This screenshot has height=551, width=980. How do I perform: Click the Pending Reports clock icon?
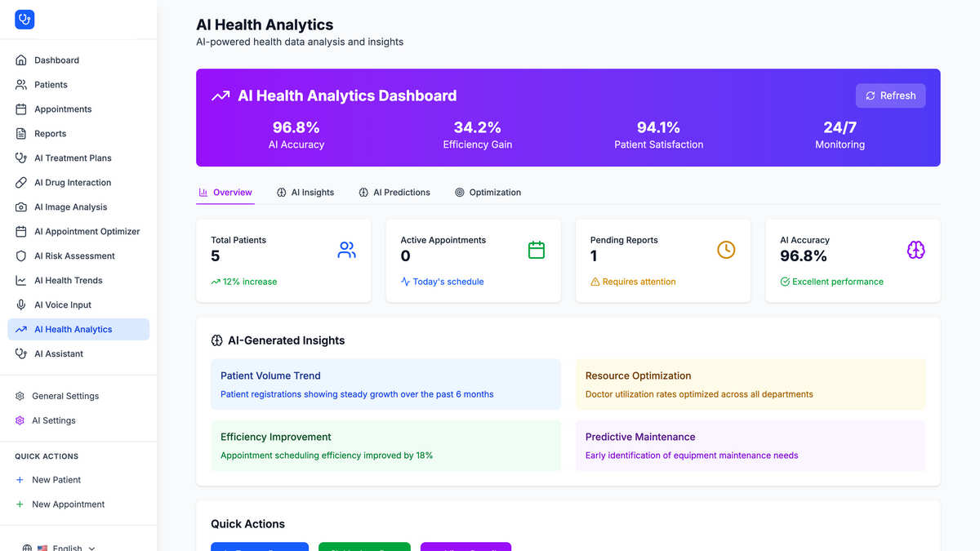click(726, 250)
